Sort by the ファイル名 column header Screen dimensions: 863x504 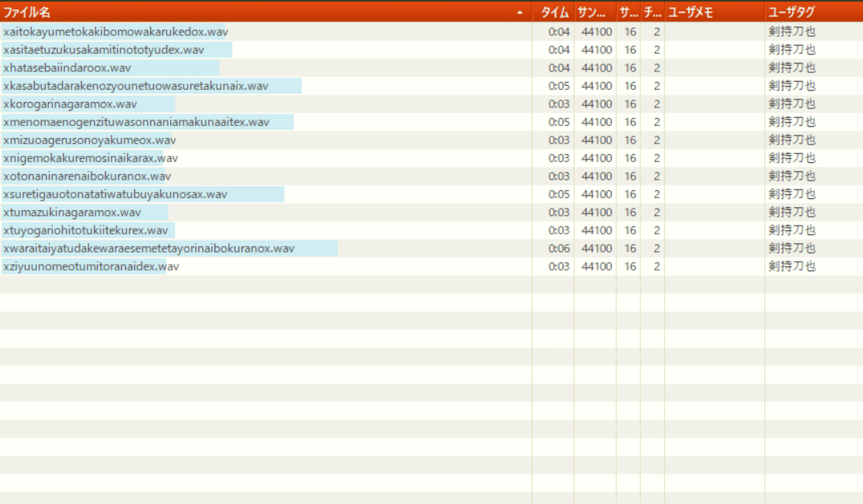tap(266, 11)
